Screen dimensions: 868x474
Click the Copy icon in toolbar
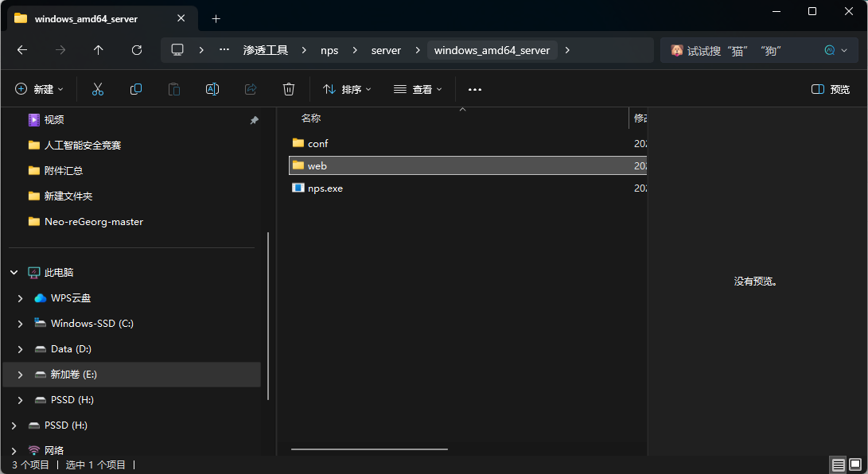tap(136, 89)
